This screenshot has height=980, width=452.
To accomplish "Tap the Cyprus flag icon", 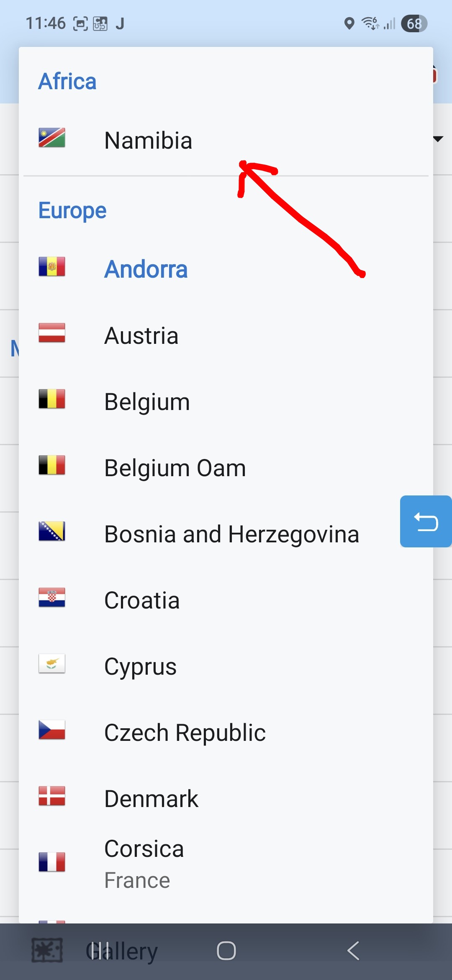I will click(x=52, y=664).
